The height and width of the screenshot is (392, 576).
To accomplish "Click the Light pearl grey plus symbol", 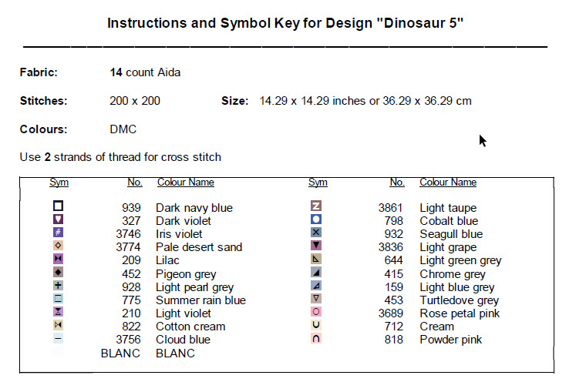I will pos(59,286).
